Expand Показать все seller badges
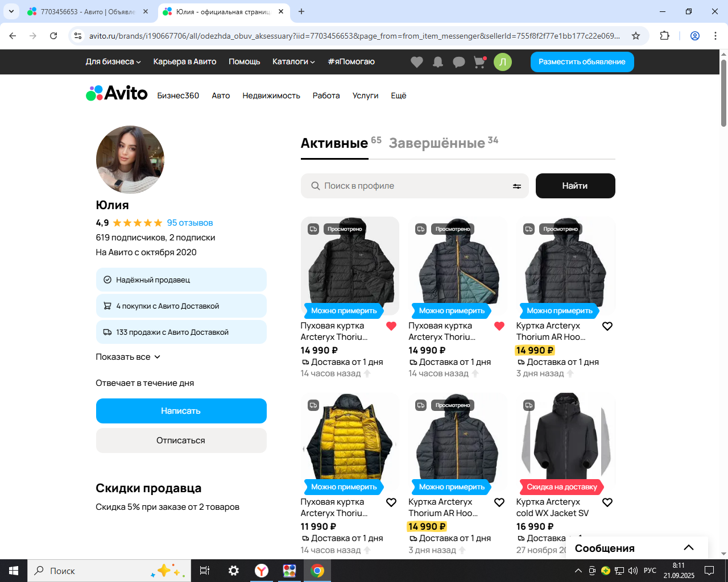This screenshot has height=582, width=728. pyautogui.click(x=128, y=357)
